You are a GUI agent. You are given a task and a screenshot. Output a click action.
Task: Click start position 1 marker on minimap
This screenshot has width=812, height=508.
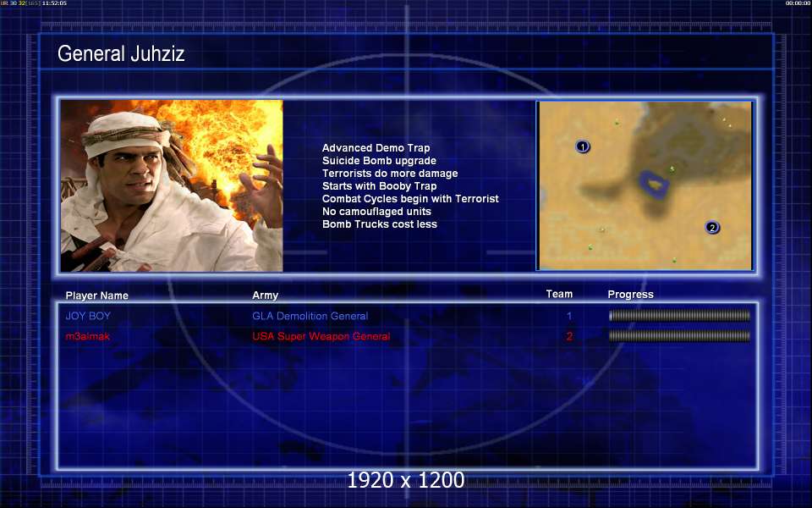point(583,146)
